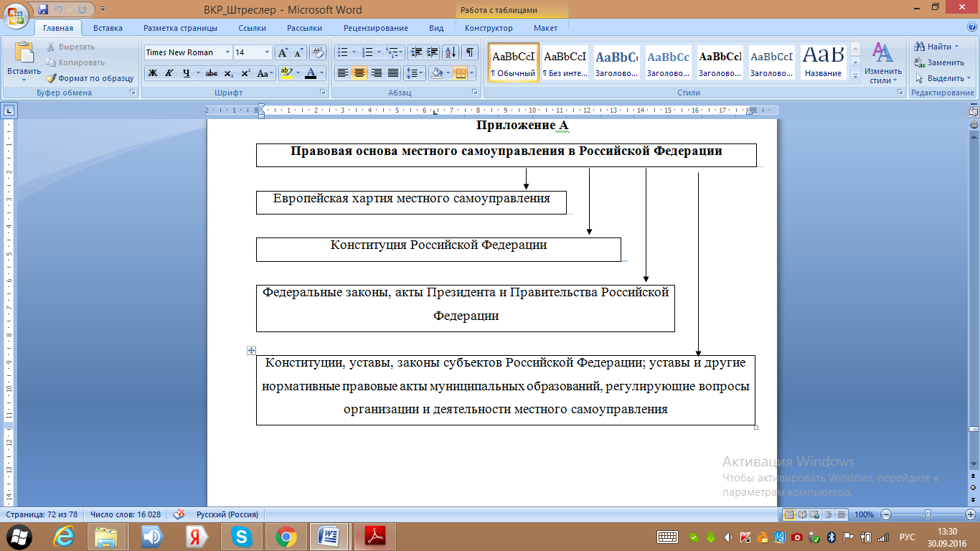The image size is (980, 551).
Task: Align text to the right
Action: (x=376, y=73)
